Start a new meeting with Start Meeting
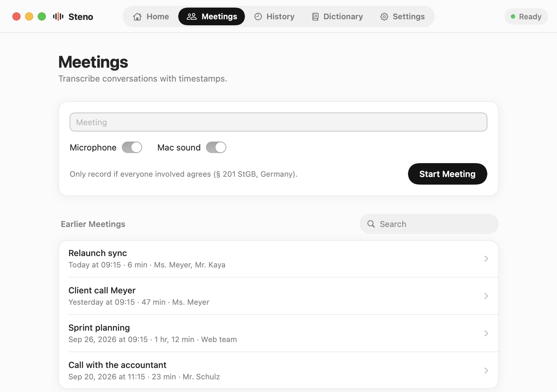557x392 pixels. 447,174
